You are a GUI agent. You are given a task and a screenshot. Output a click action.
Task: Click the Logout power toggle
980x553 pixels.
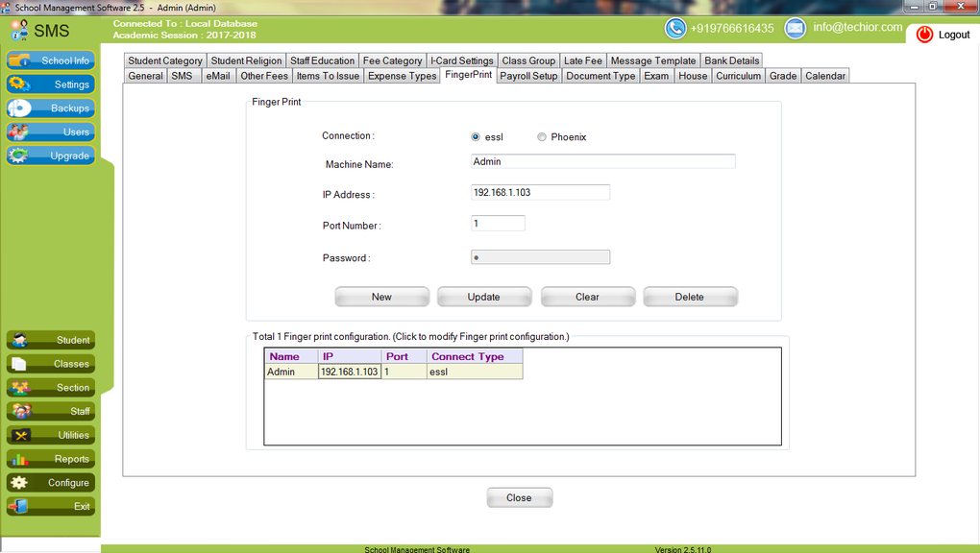click(923, 34)
